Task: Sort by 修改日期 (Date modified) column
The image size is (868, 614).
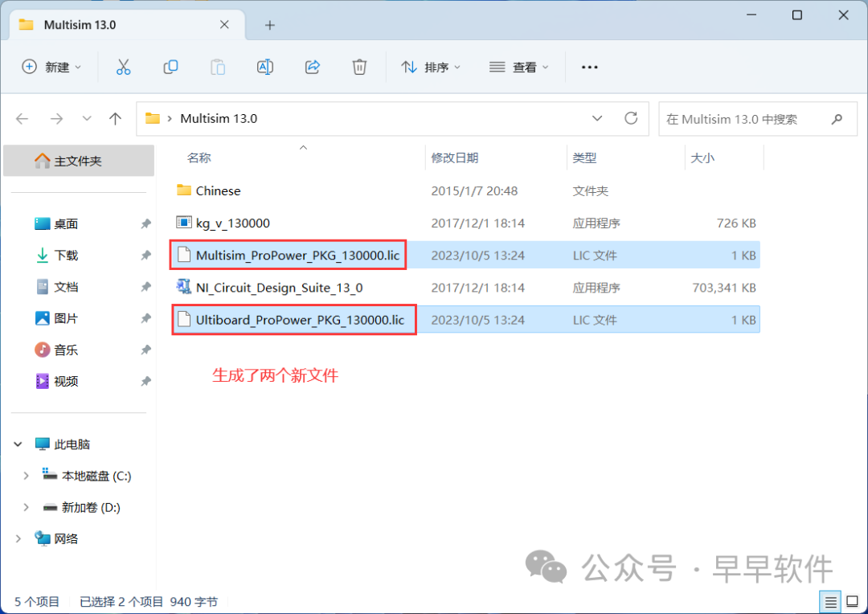Action: pos(454,158)
